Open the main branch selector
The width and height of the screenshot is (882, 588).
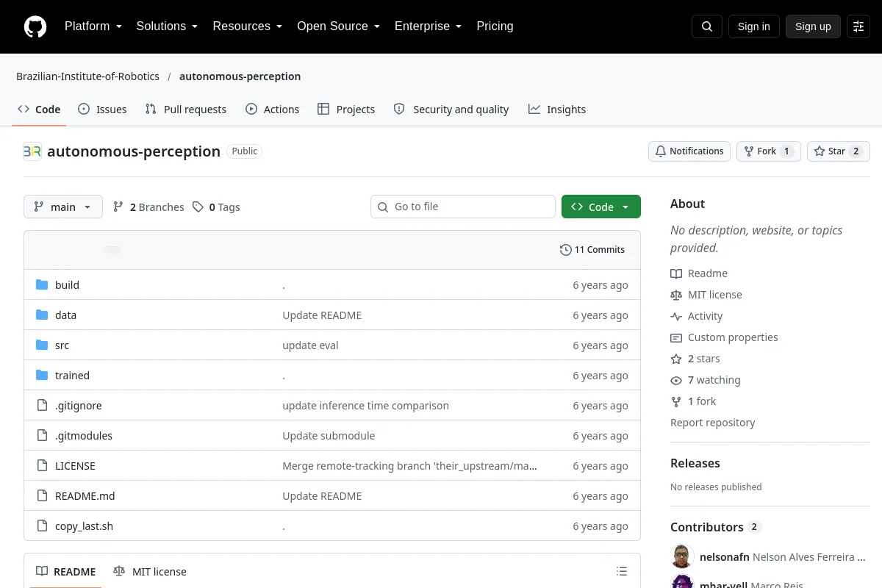tap(63, 207)
